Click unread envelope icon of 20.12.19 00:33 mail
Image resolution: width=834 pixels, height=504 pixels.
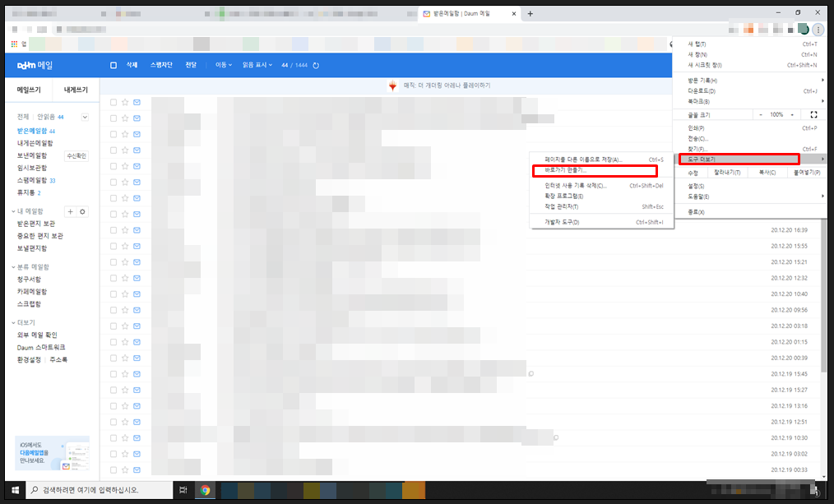(137, 469)
